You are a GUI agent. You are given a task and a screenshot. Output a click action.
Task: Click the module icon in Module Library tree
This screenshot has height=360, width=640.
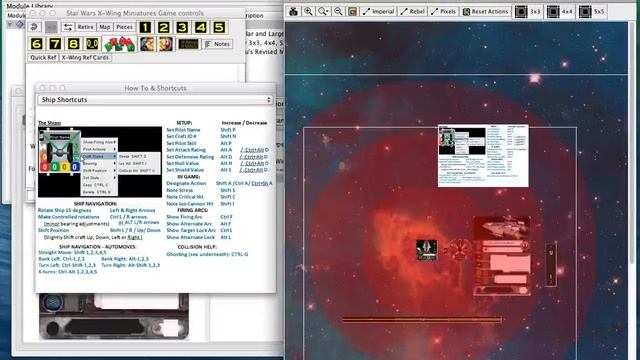(x=19, y=24)
